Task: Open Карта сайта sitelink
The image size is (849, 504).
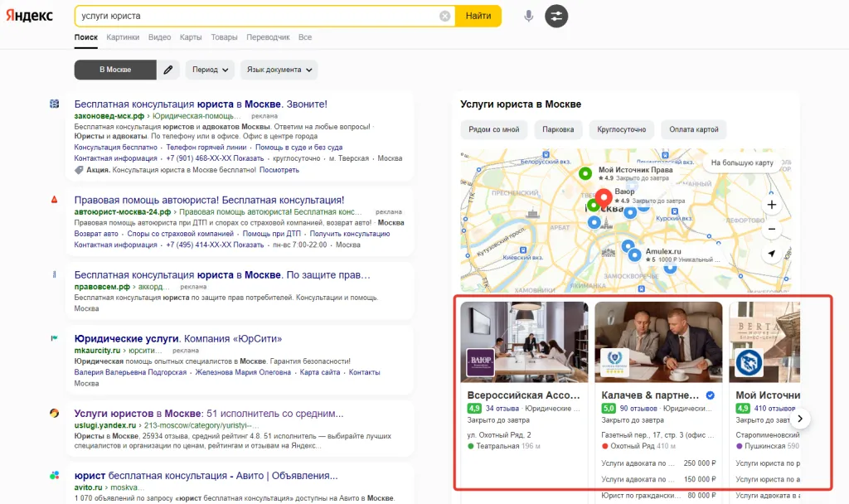Action: (320, 372)
